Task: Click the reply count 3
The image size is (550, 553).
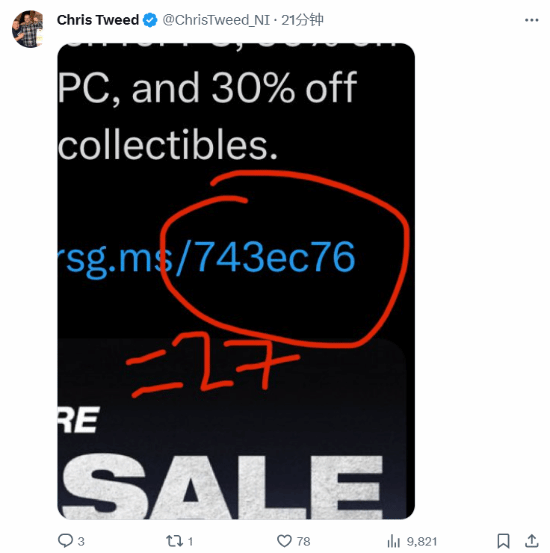Action: [81, 541]
